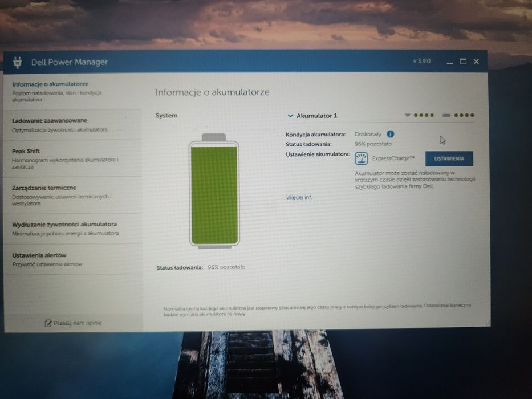This screenshot has height=399, width=532.
Task: Open Informacje o akumulatorze section
Action: pos(72,91)
